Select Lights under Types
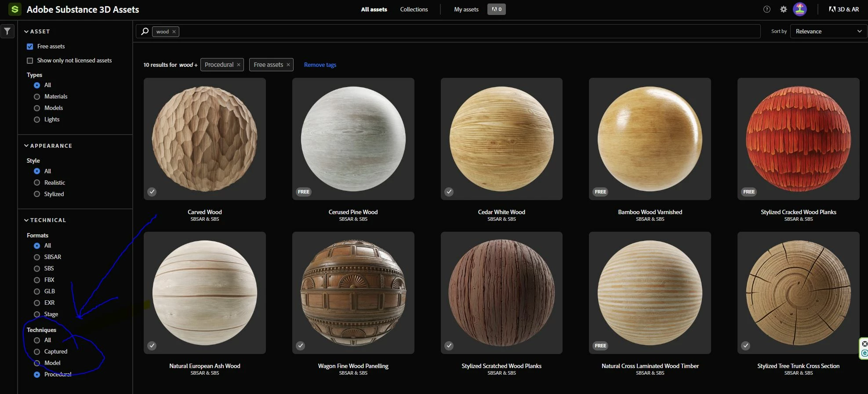Image resolution: width=868 pixels, height=394 pixels. (x=37, y=119)
